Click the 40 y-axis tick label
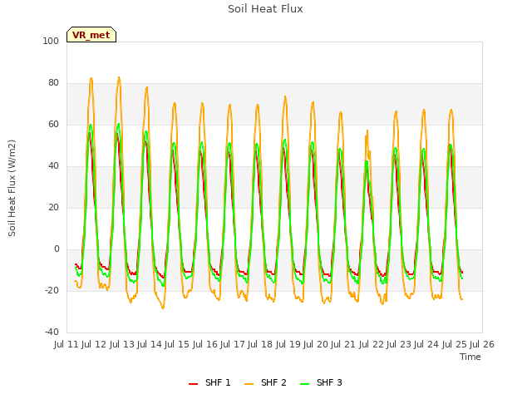This screenshot has height=399, width=532. [53, 166]
